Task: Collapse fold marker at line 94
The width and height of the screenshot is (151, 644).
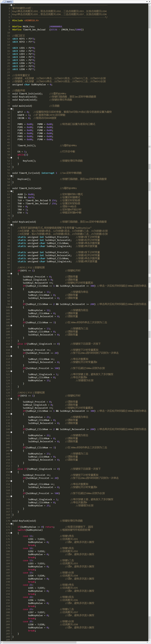Action: [x=11, y=289]
